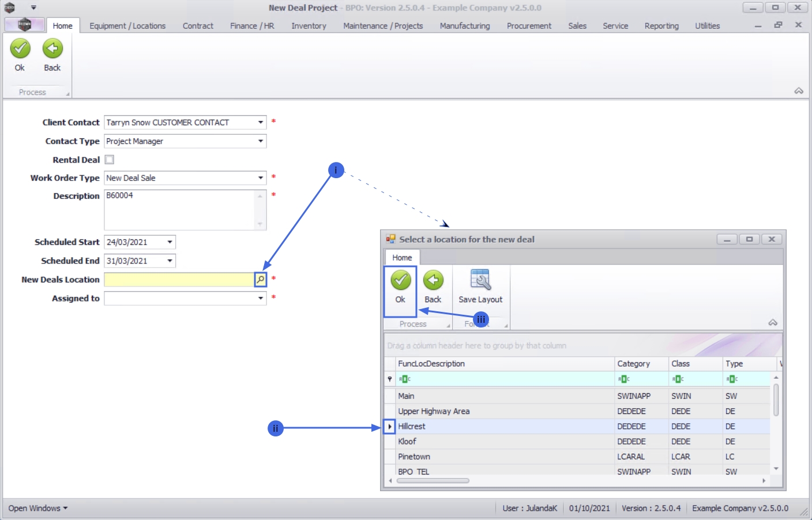
Task: Switch to the Contract tab
Action: (x=198, y=26)
